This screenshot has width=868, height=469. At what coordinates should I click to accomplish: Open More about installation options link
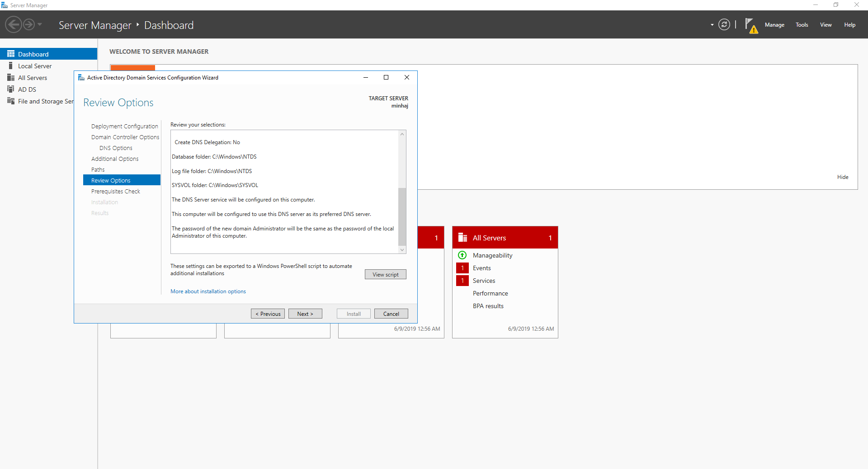click(x=208, y=291)
